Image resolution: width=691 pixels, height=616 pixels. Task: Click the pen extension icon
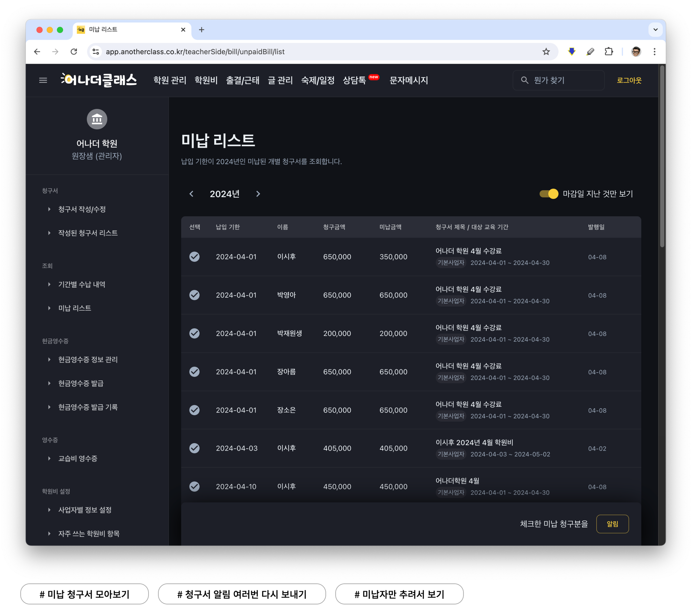coord(590,51)
